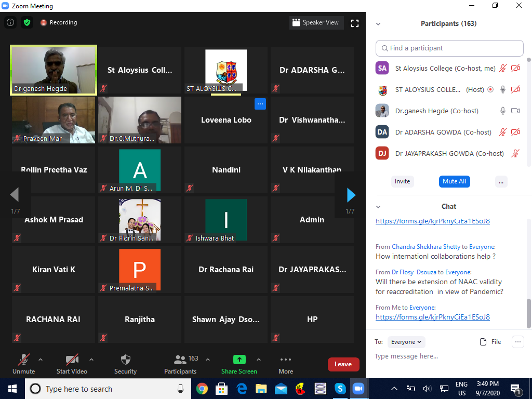Open the More options menu in toolbar

click(286, 364)
